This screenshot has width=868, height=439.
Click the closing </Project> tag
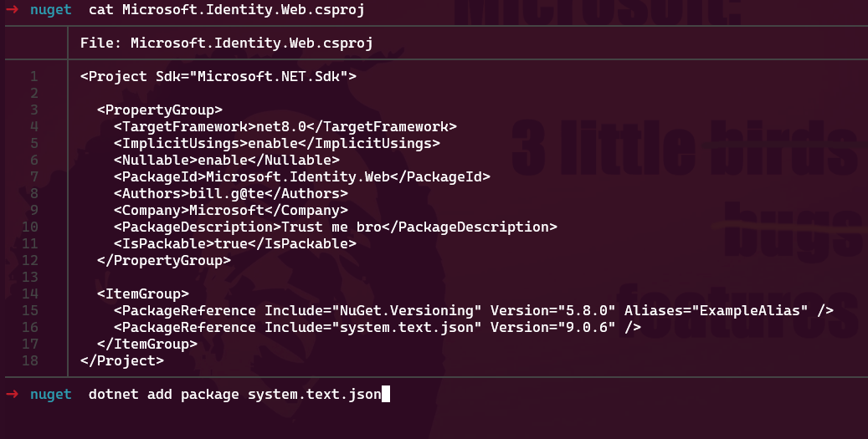(x=121, y=360)
